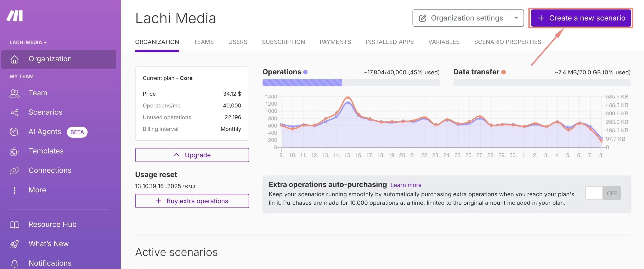Open Scenarios in the sidebar

coord(59,113)
